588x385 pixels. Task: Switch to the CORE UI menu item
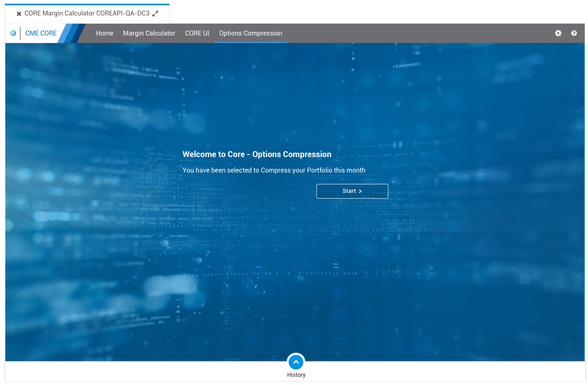click(197, 33)
